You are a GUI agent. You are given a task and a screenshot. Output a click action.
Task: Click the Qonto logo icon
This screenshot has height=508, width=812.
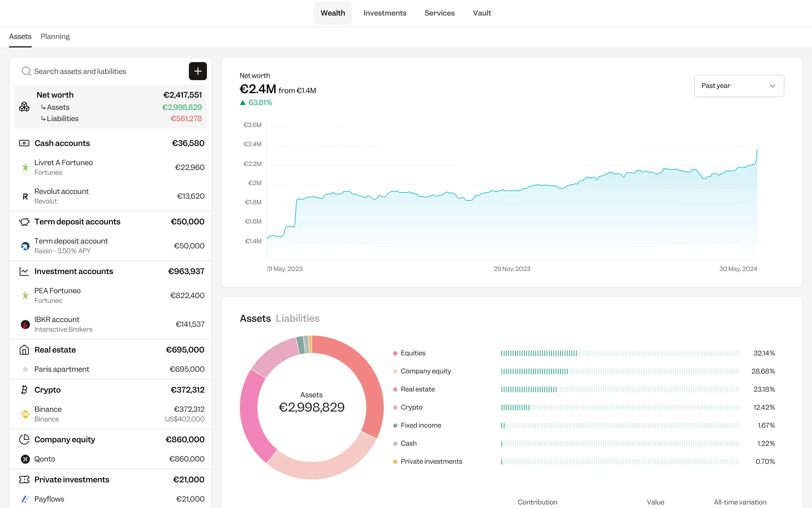point(25,459)
